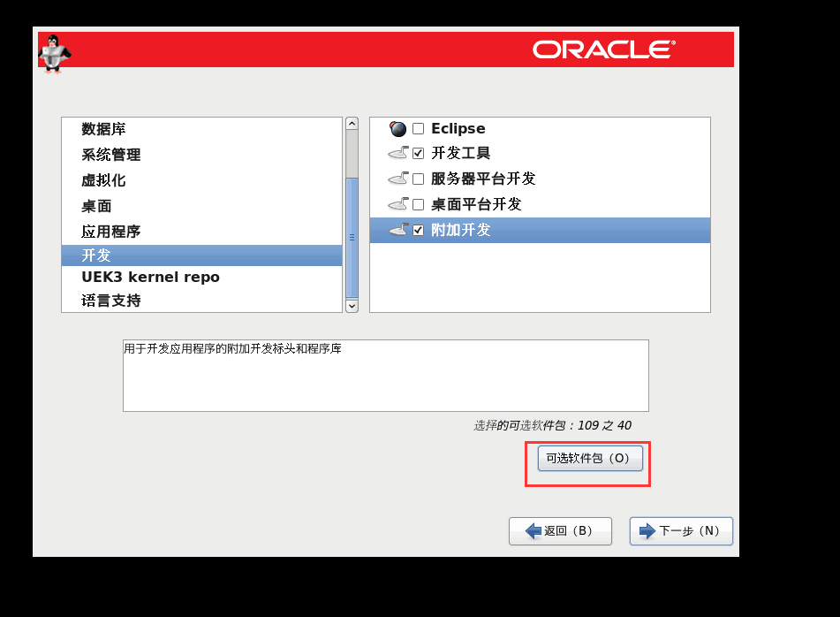Select the UEK3 kernel repo category
The height and width of the screenshot is (617, 840).
tap(150, 277)
